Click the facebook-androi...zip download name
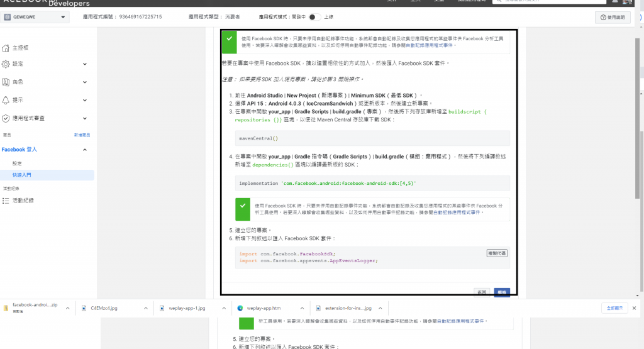The image size is (644, 349). tap(35, 305)
